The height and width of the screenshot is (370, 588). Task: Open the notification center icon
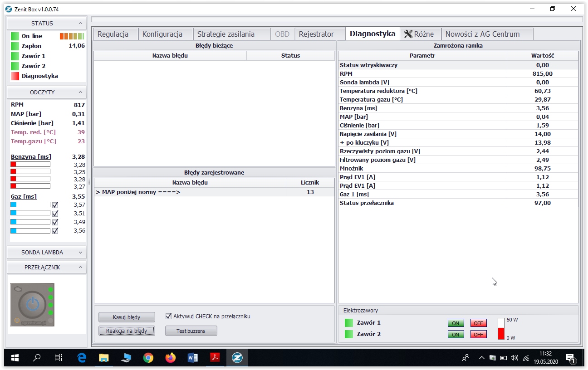(x=571, y=358)
